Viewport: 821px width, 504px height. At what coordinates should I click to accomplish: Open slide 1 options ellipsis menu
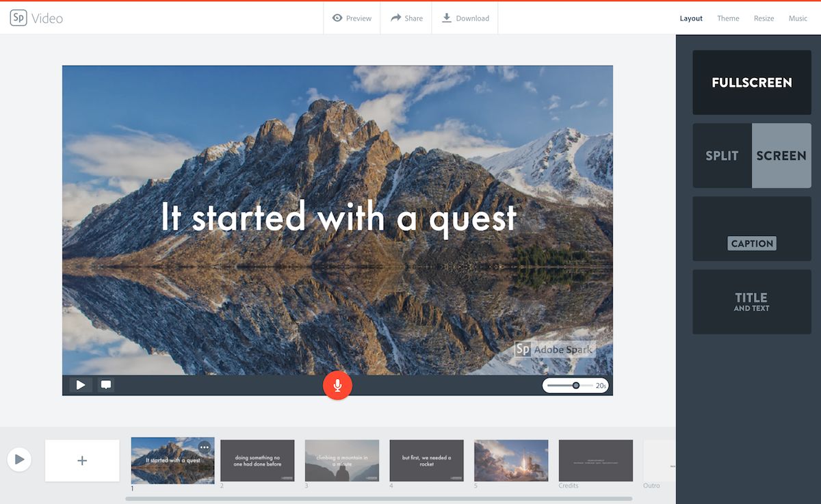pyautogui.click(x=205, y=447)
